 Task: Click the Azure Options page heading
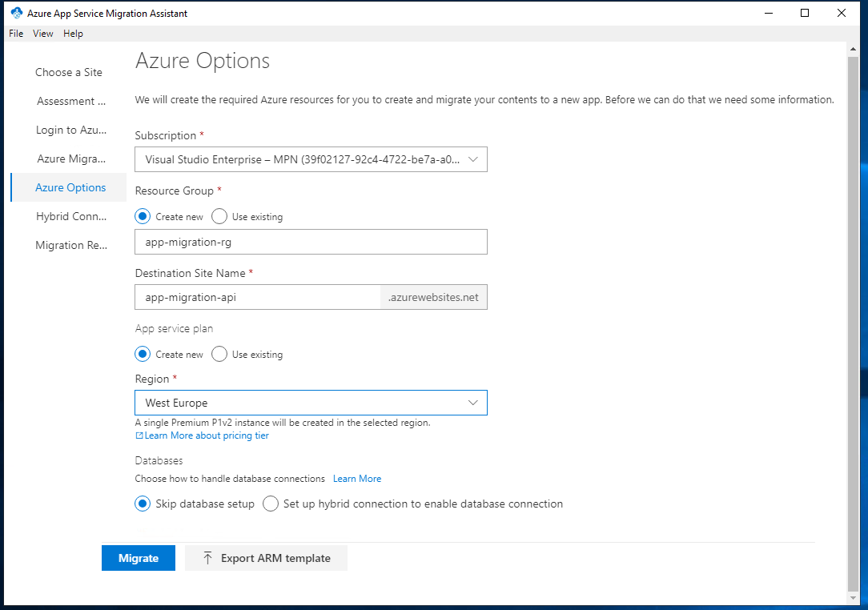pyautogui.click(x=203, y=61)
